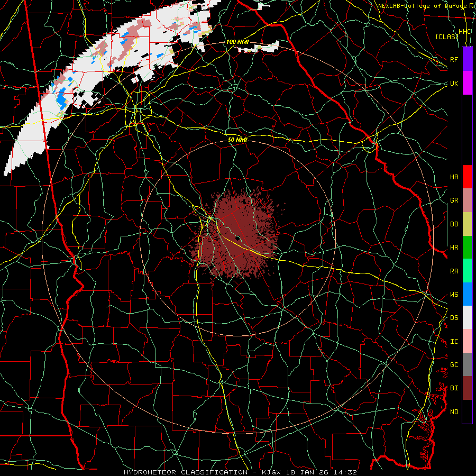Click the "WS" legend label

[x=454, y=295]
